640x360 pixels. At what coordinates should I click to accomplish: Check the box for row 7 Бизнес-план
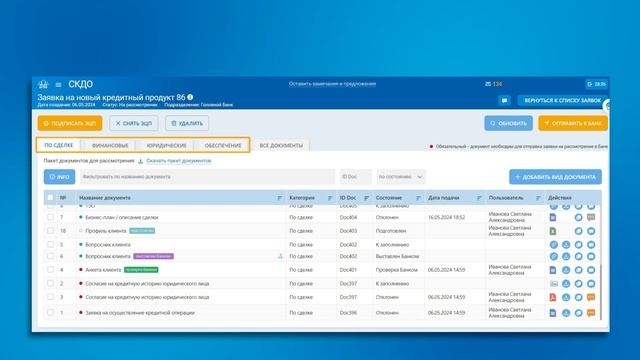[50, 217]
